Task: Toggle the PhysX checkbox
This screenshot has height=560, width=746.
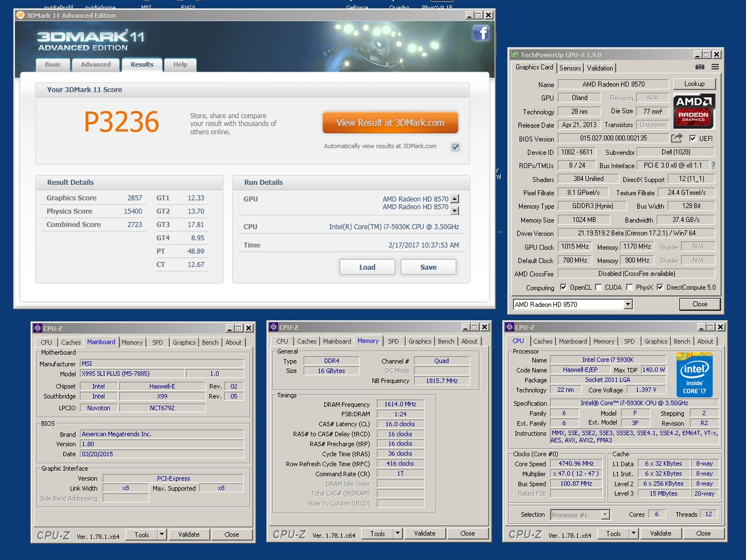Action: pyautogui.click(x=629, y=287)
